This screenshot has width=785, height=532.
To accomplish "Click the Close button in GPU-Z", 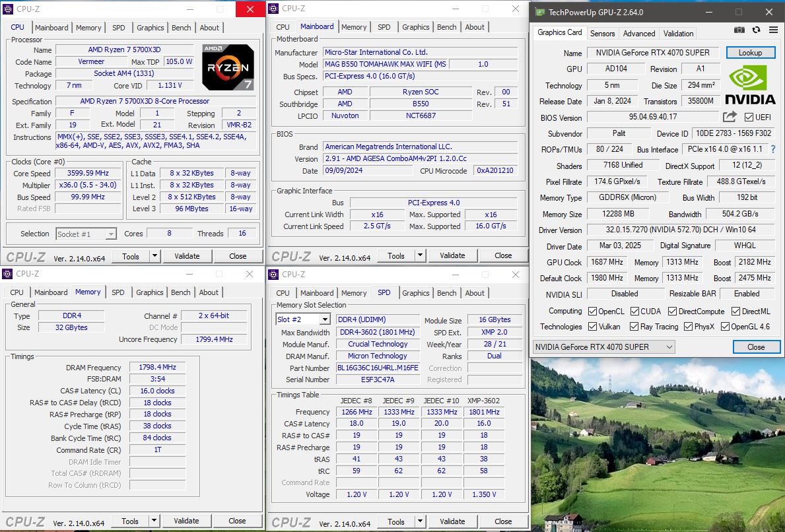I will coord(756,347).
